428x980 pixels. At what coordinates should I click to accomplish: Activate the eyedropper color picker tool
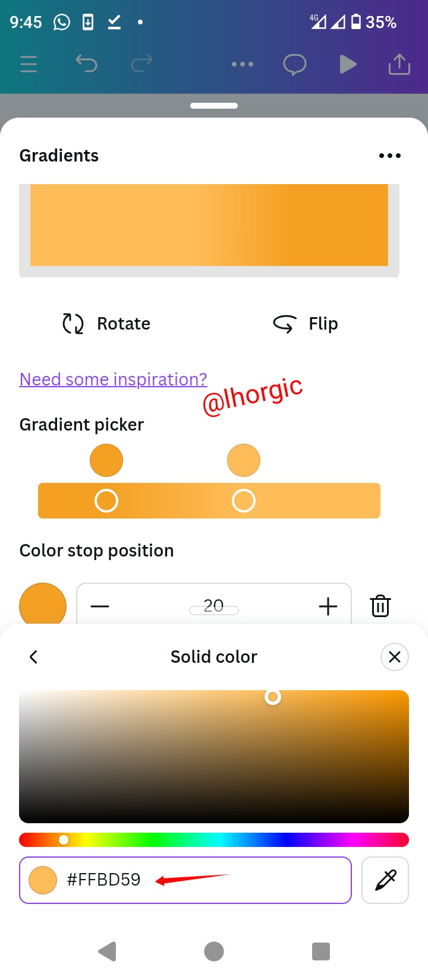(385, 880)
